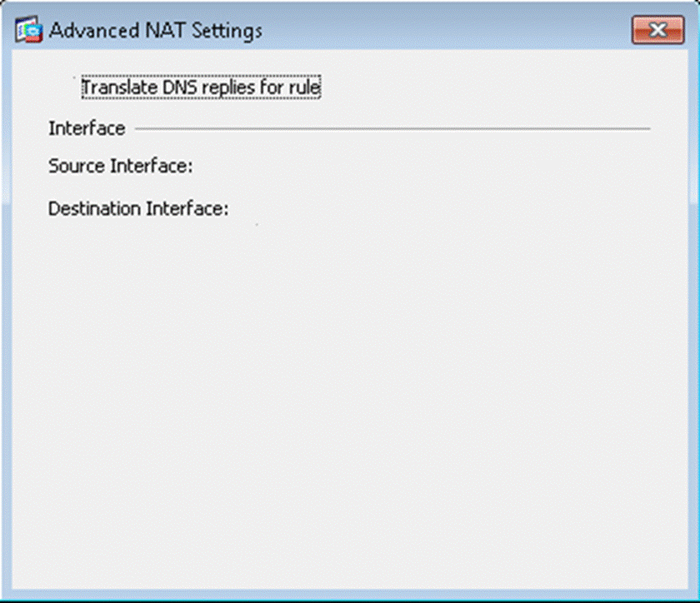Select the Destination Interface label

[137, 208]
